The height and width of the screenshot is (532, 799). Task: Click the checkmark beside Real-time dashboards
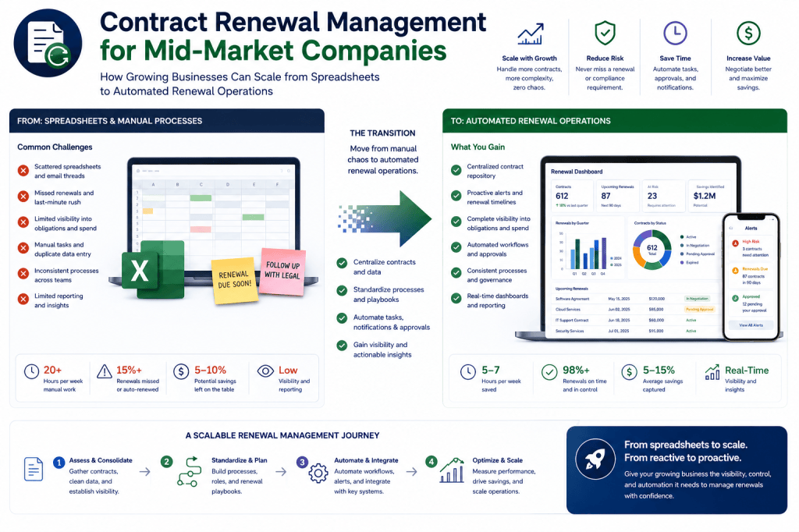[x=456, y=298]
